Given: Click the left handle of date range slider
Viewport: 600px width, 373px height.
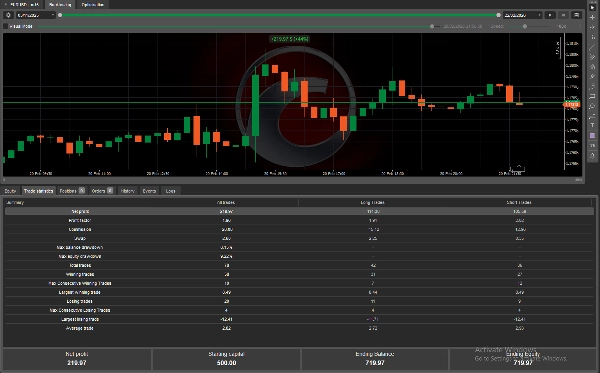Looking at the screenshot, I should coord(60,15).
